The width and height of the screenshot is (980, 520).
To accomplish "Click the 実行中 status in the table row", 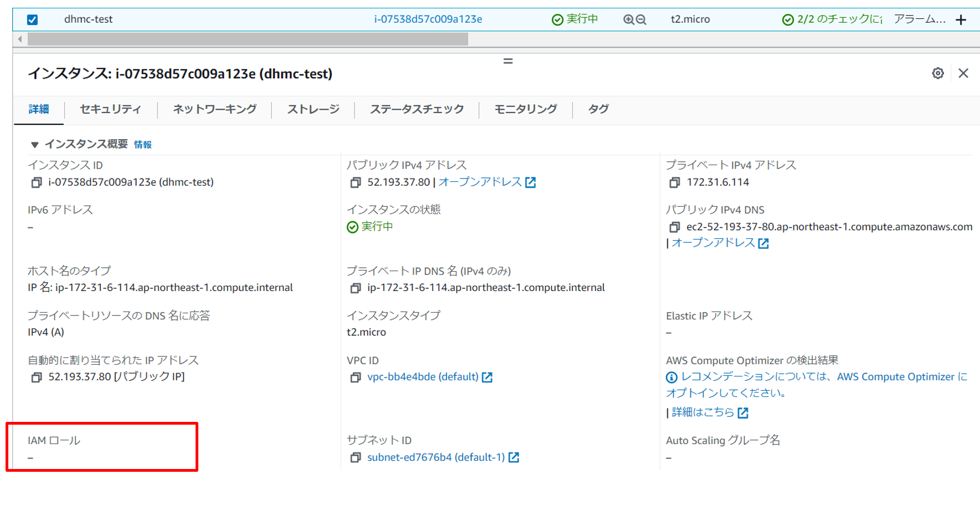I will [x=575, y=19].
